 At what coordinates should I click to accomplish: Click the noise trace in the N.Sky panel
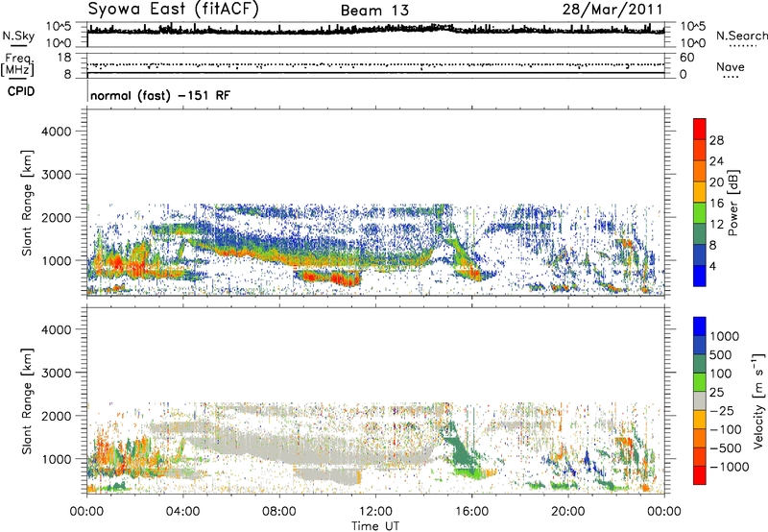(375, 30)
